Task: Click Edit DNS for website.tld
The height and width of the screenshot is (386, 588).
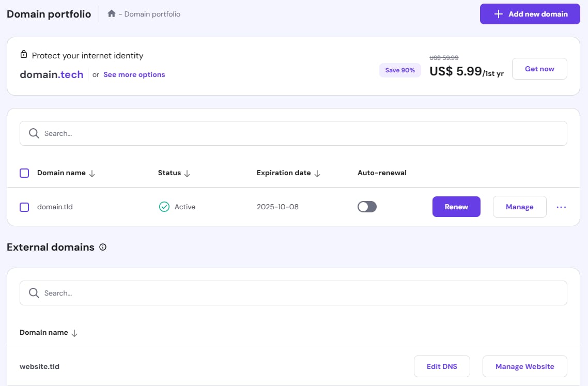Action: 442,366
